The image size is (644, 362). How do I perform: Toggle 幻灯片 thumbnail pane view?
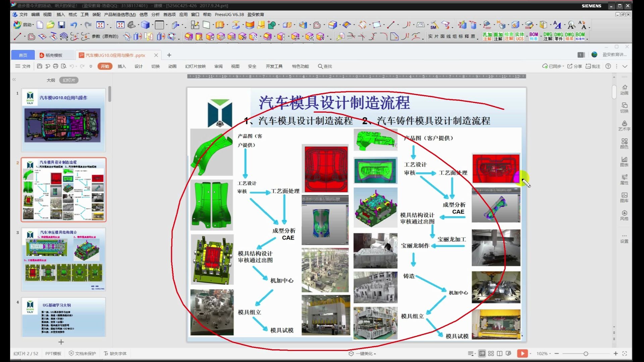(69, 80)
